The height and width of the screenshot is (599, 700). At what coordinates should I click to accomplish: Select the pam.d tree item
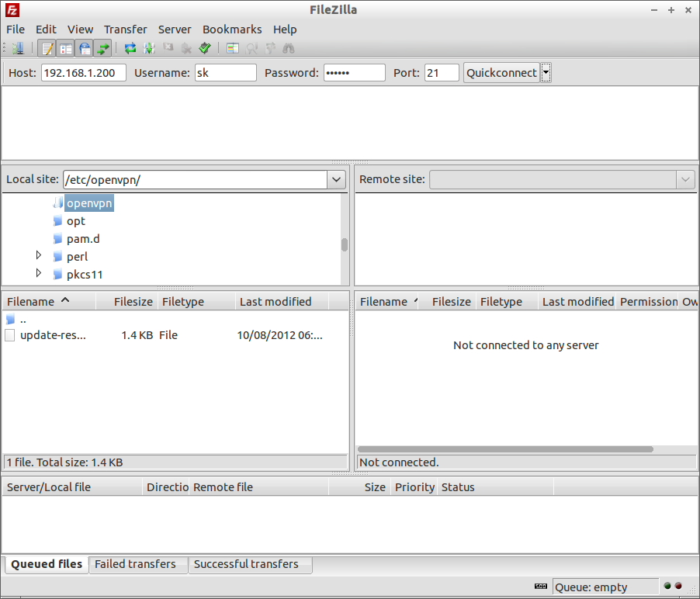click(x=83, y=239)
